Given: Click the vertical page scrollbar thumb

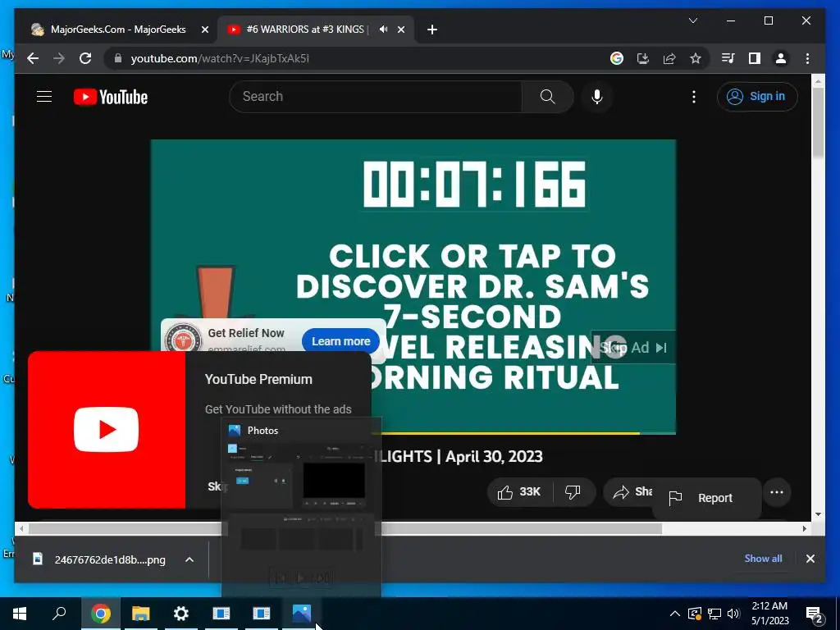Looking at the screenshot, I should click(x=818, y=122).
